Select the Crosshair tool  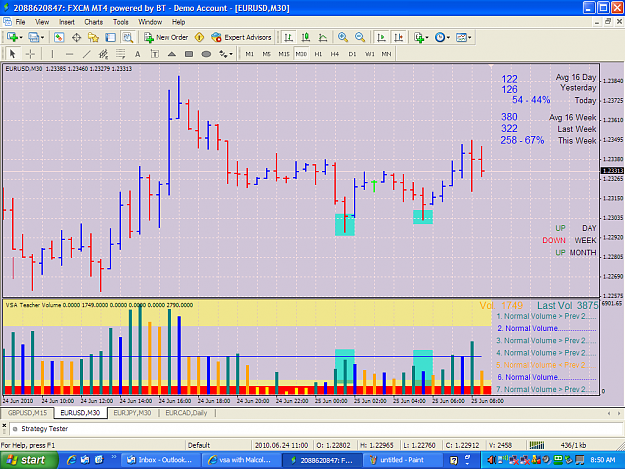(x=30, y=54)
